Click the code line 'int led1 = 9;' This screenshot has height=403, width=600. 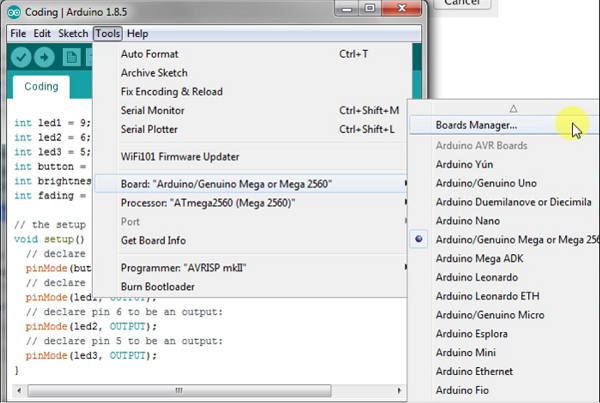pyautogui.click(x=52, y=123)
